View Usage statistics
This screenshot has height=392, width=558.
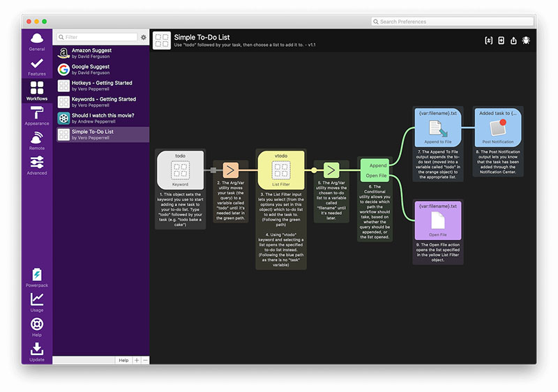pyautogui.click(x=37, y=303)
